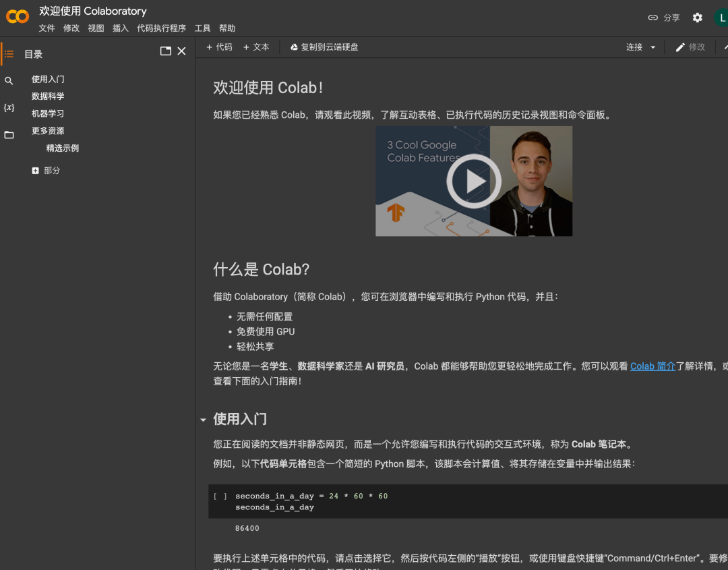Add a new 文本 text cell
Viewport: 728px width, 570px height.
pyautogui.click(x=256, y=47)
